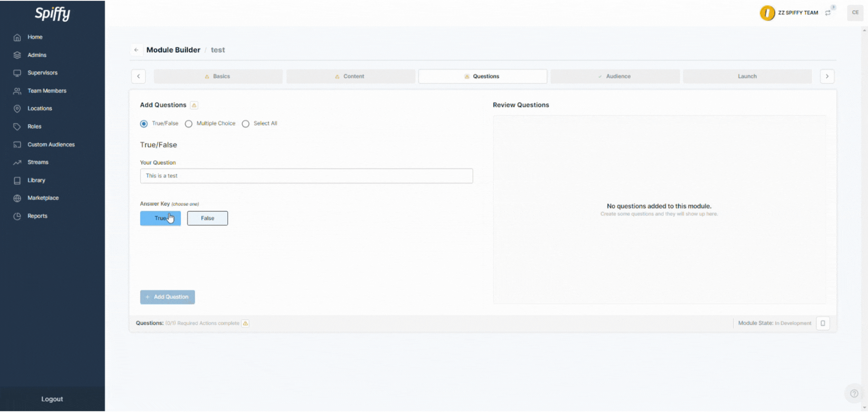Click the Module State clipboard icon
Image resolution: width=868 pixels, height=412 pixels.
[823, 323]
